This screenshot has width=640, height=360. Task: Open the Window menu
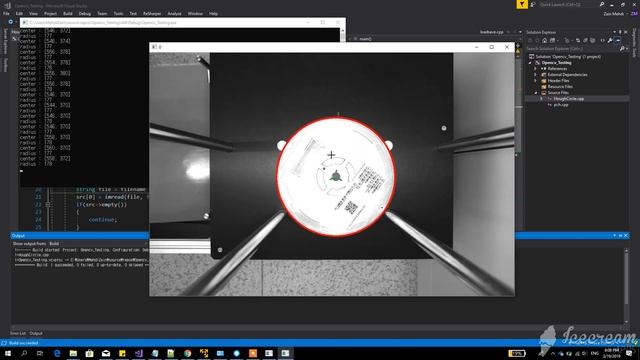[195, 13]
